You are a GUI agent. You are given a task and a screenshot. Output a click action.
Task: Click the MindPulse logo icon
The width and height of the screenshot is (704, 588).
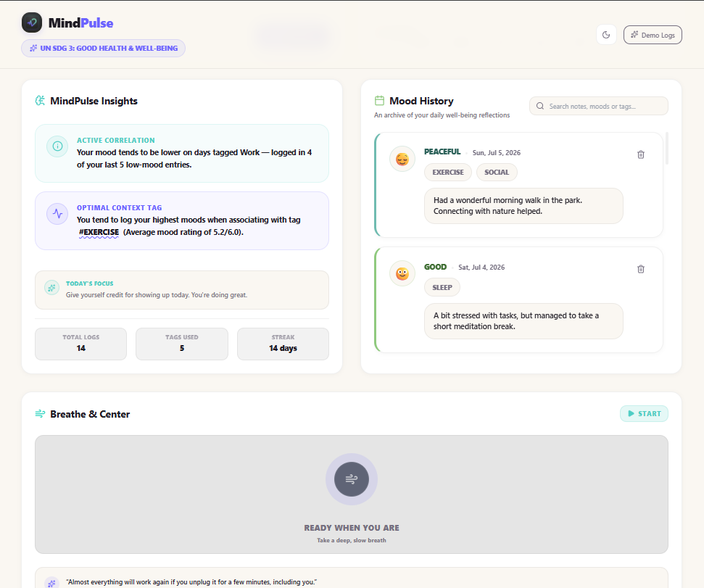tap(32, 22)
